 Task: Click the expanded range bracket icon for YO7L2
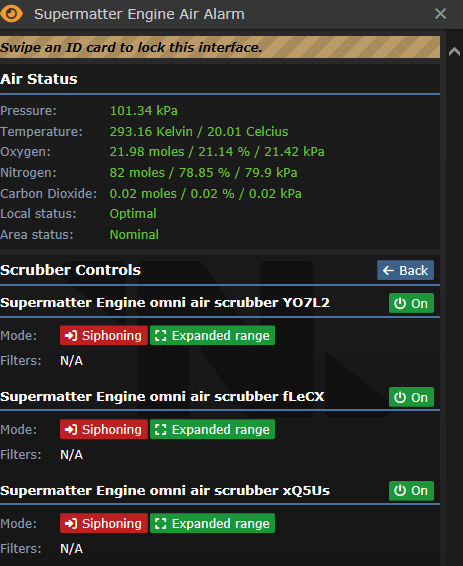coord(161,336)
